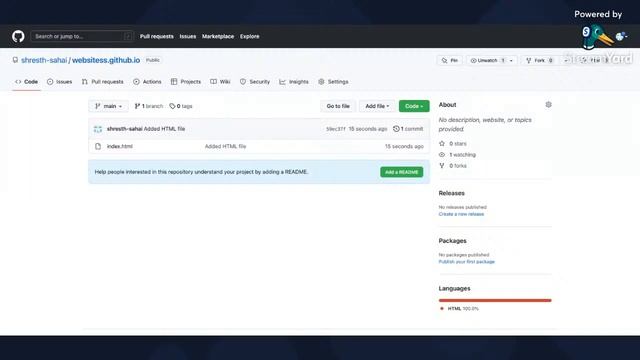Viewport: 640px width, 360px height.
Task: View the 0 tags link
Action: pyautogui.click(x=181, y=106)
